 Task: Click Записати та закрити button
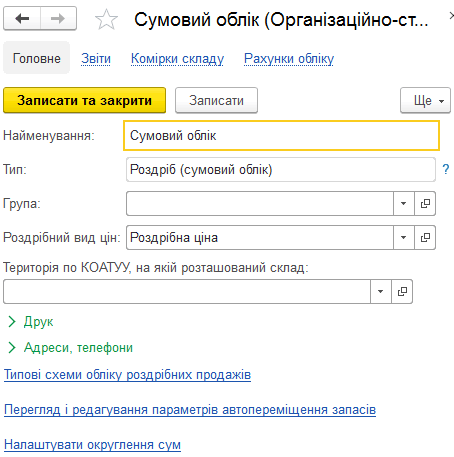pyautogui.click(x=84, y=100)
